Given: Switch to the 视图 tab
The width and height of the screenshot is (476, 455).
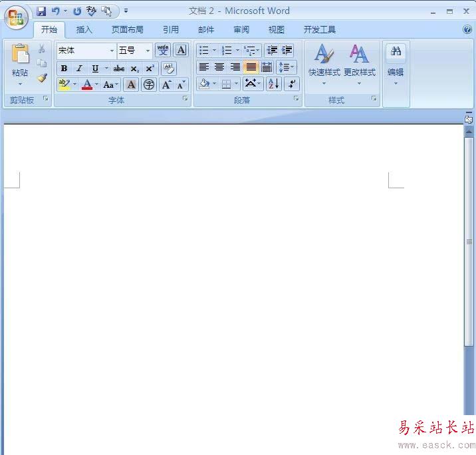Looking at the screenshot, I should point(277,29).
